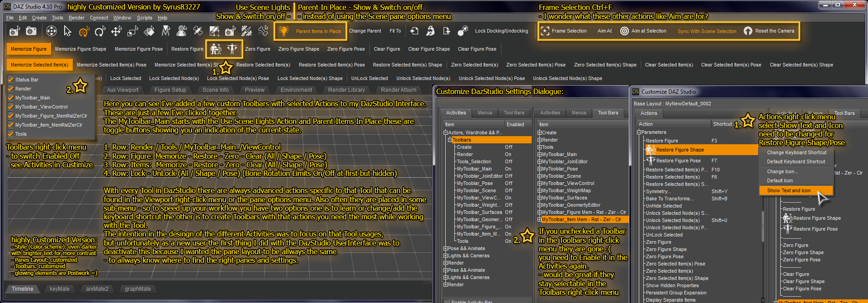Collapse the Actors, Wardrobe tree node
868x303 pixels.
(x=445, y=133)
